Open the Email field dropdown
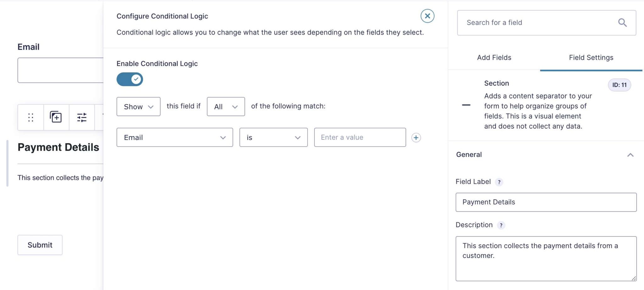The image size is (644, 290). [x=175, y=137]
